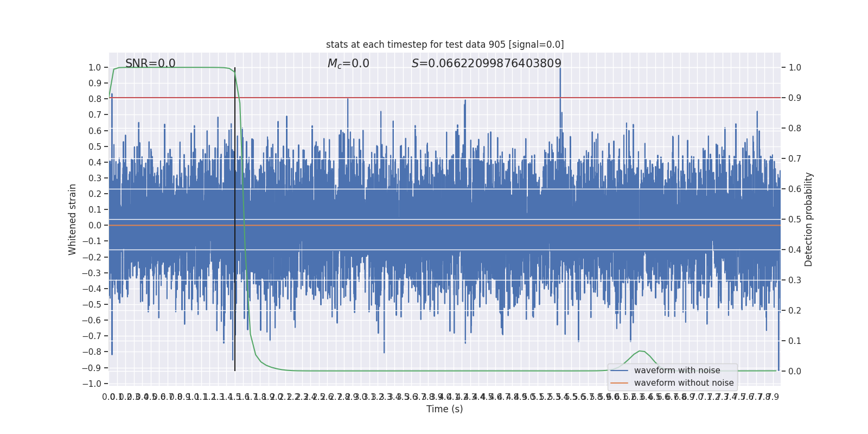
Task: Click the left axis tick label −0.5
Action: pos(91,304)
